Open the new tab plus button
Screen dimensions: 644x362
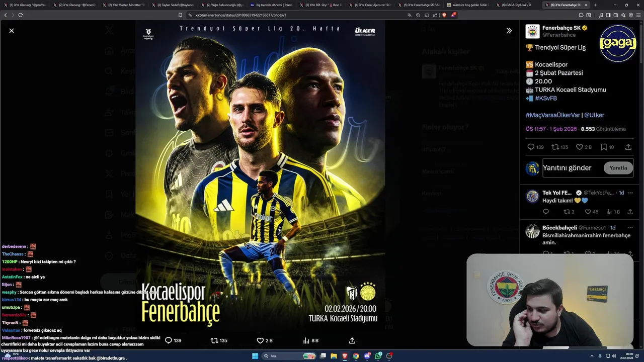[x=595, y=5]
